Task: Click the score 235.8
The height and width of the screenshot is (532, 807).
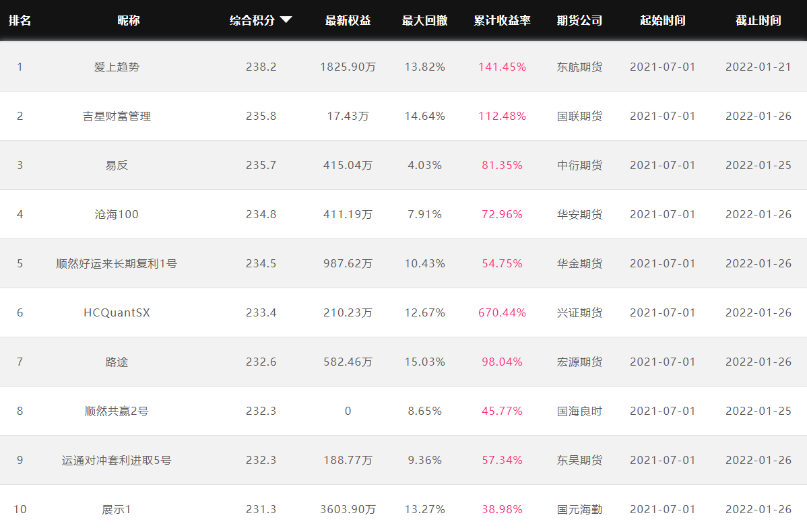Action: (261, 117)
